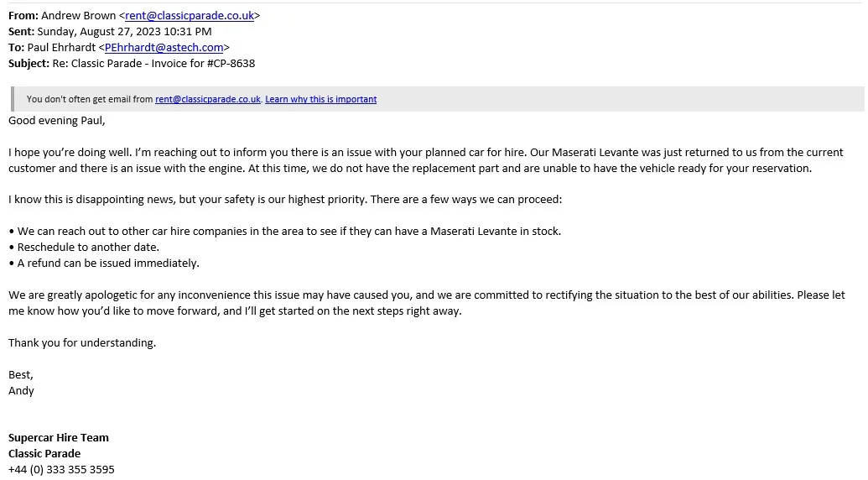
Task: Click the "Reschedule to another date" bullet
Action: coord(87,247)
